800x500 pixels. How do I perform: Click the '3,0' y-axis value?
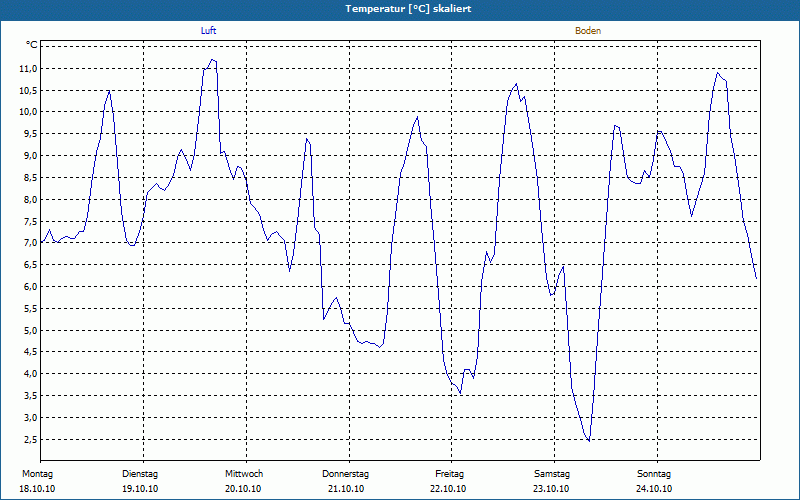coord(30,417)
